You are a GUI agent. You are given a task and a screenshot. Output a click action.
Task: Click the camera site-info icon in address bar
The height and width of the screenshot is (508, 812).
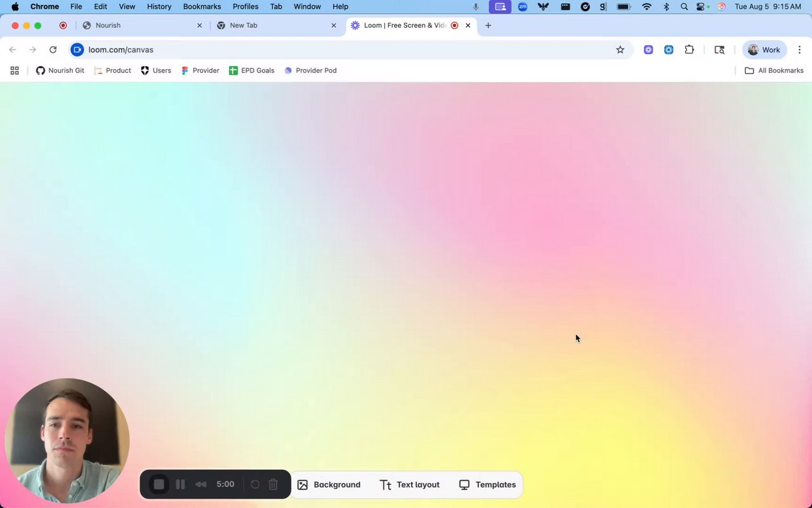[77, 50]
